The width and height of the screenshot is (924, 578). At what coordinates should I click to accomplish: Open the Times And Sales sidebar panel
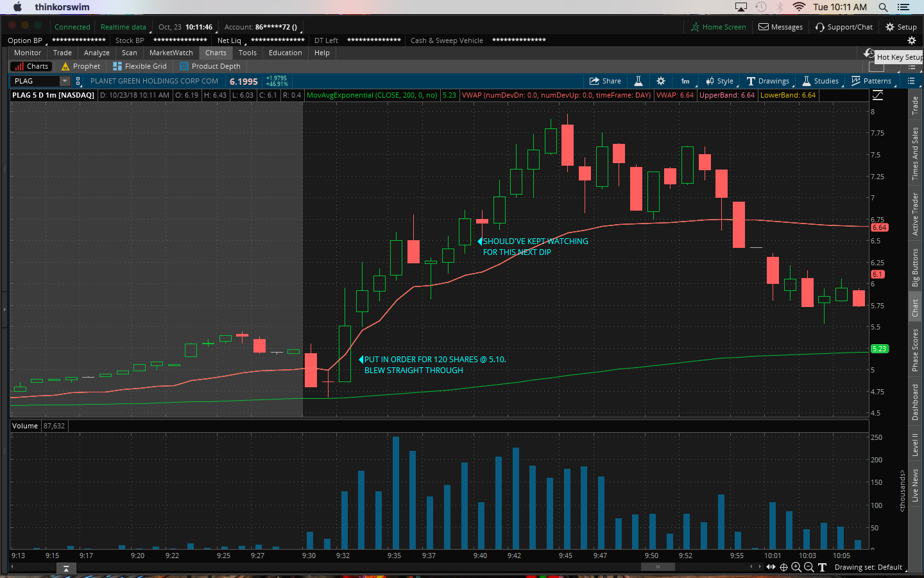tap(915, 153)
